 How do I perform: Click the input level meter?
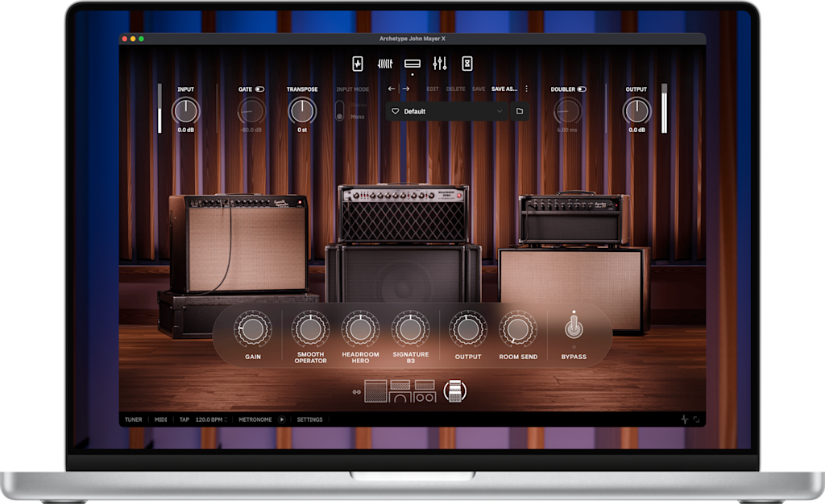pos(160,108)
